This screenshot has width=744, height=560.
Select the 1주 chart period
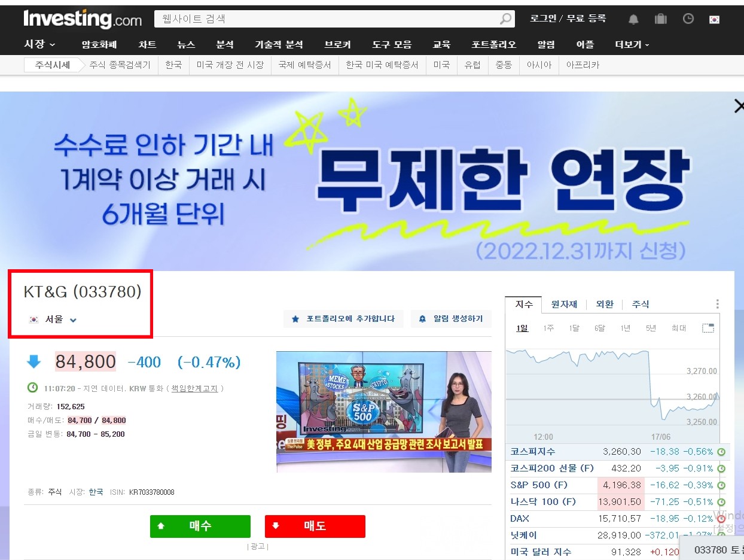(548, 328)
